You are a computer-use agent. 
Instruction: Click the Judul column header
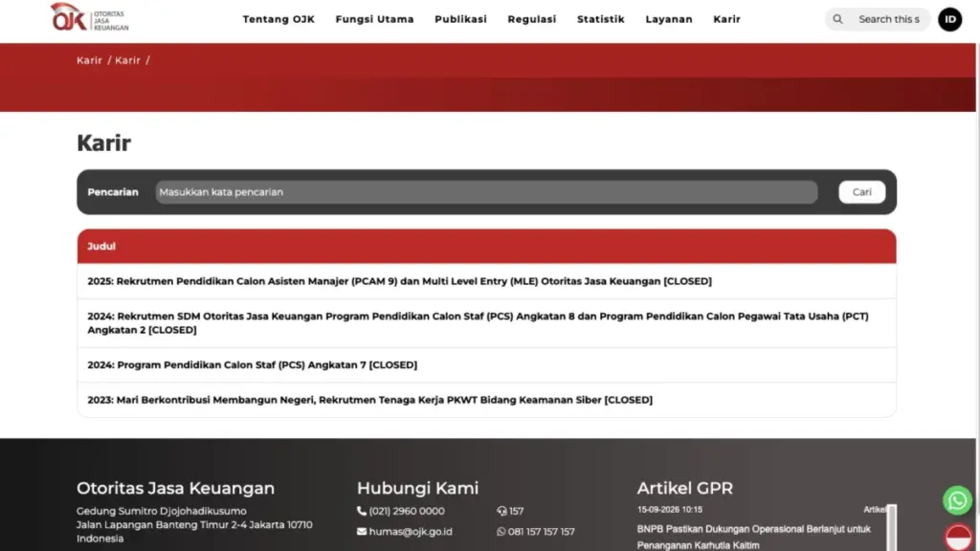point(486,246)
